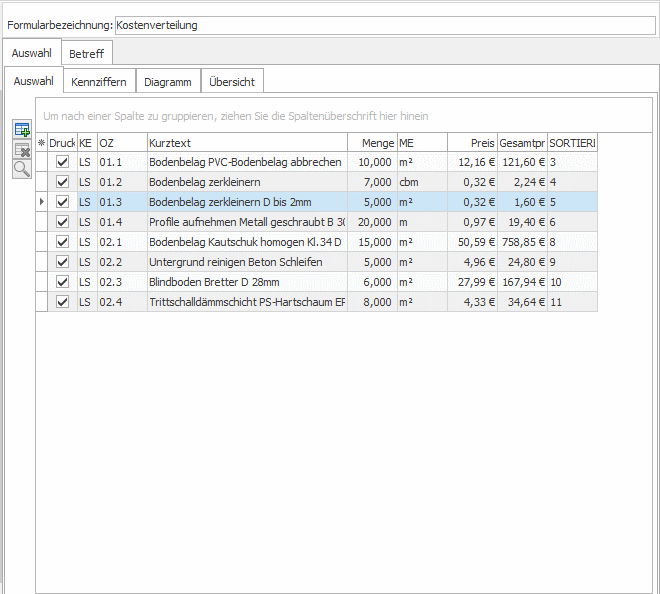The image size is (660, 594).
Task: Click the asterisk column chooser header
Action: tap(42, 143)
